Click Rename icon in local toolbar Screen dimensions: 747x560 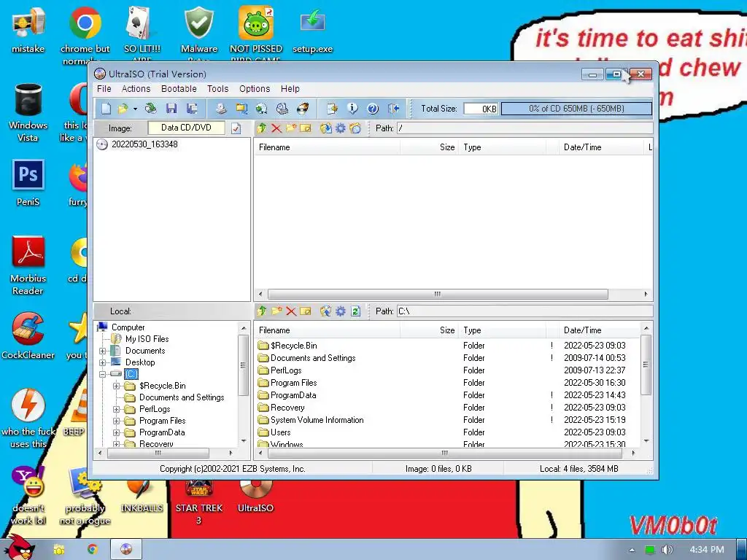click(x=306, y=311)
